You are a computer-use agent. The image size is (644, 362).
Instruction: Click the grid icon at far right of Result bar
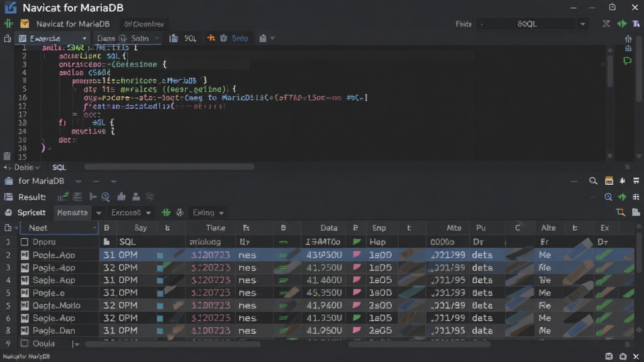click(x=636, y=197)
